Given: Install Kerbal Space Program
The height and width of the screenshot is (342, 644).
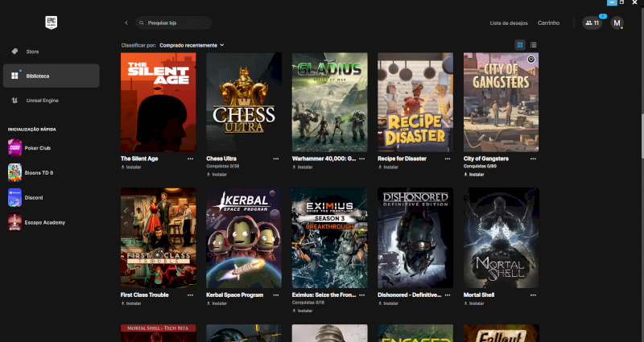Looking at the screenshot, I should click(x=217, y=303).
